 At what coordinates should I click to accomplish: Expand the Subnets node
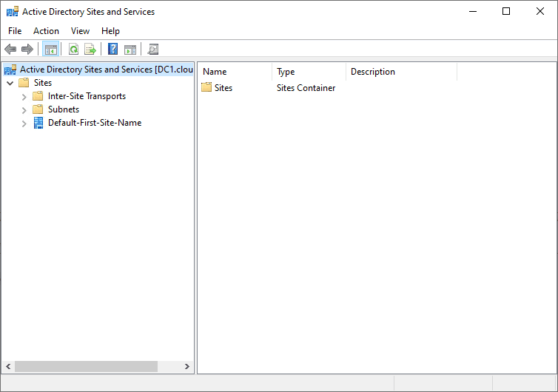coord(24,110)
